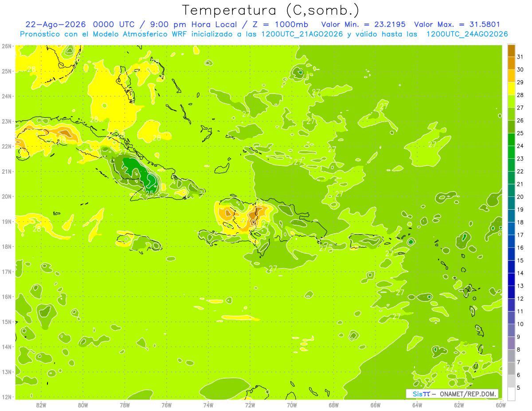This screenshot has height=411, width=532.
Task: Click the "23N" latitude axis label
Action: pos(7,121)
